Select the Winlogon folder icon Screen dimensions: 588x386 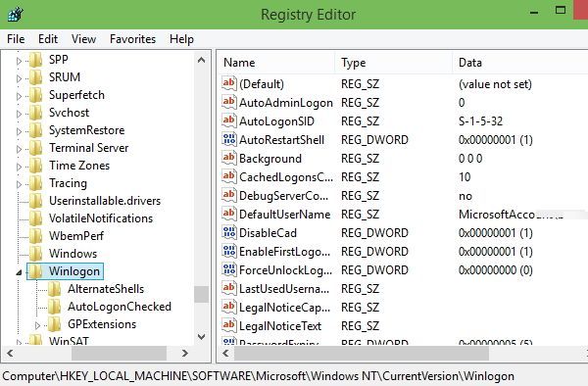click(x=36, y=271)
